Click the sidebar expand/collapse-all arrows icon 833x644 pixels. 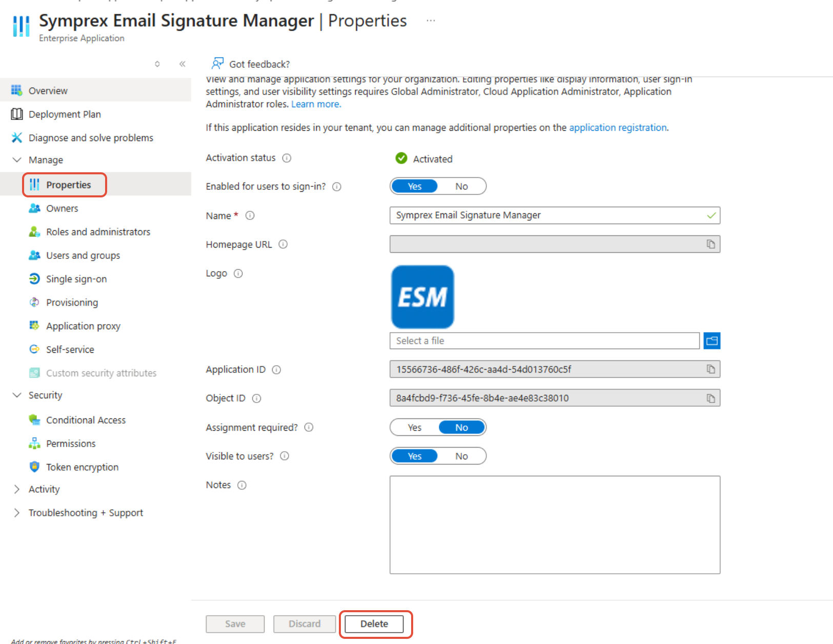pyautogui.click(x=157, y=64)
